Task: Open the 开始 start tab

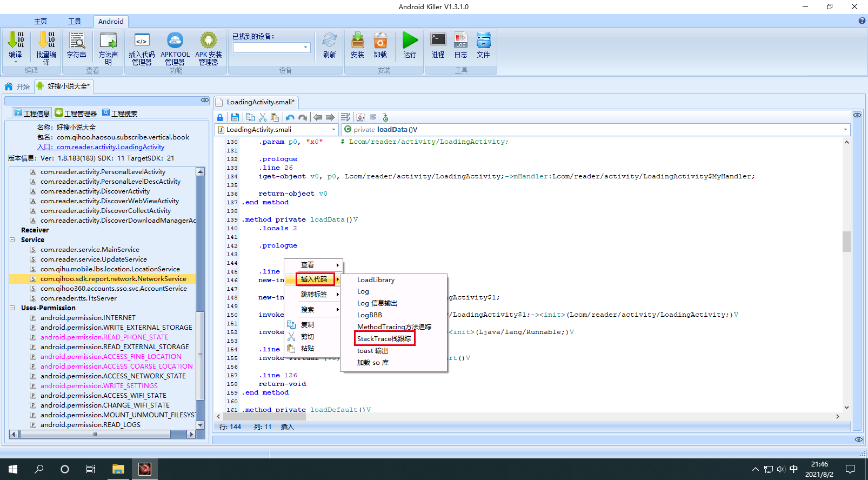Action: (17, 86)
